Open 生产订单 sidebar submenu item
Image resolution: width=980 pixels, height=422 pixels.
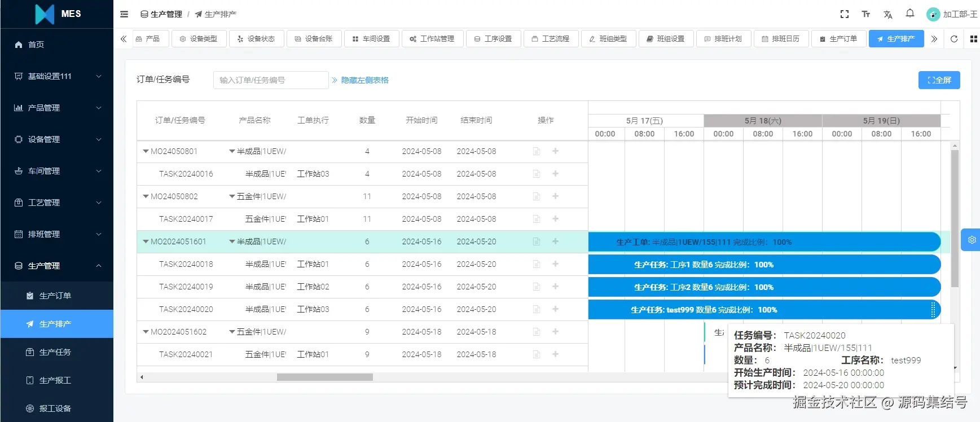pyautogui.click(x=56, y=296)
